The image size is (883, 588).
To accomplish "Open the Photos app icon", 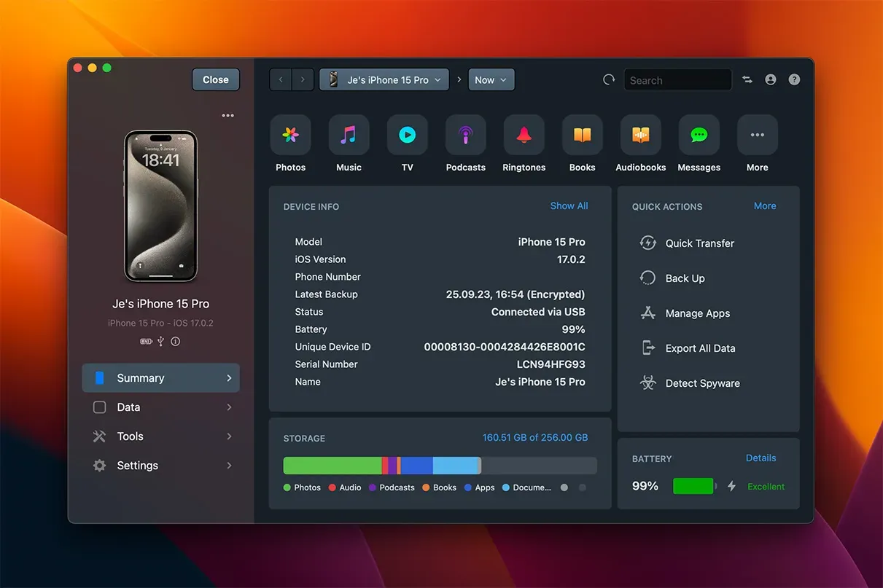I will (x=290, y=136).
